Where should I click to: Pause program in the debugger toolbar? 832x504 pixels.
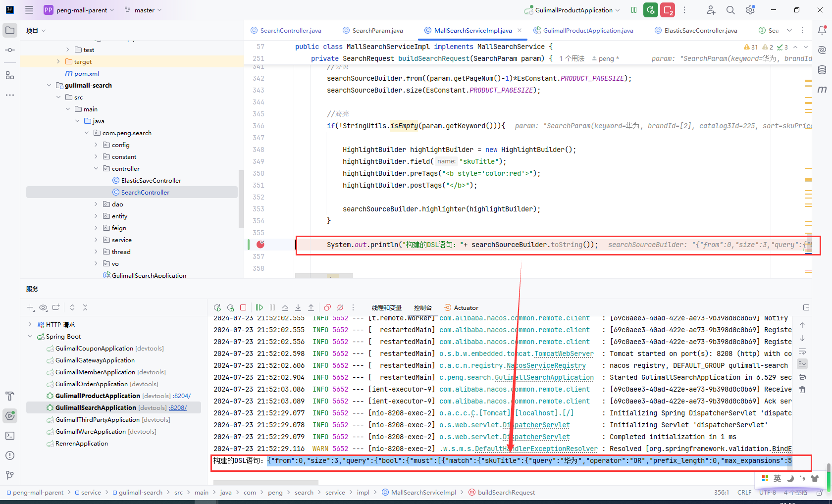[x=272, y=307]
